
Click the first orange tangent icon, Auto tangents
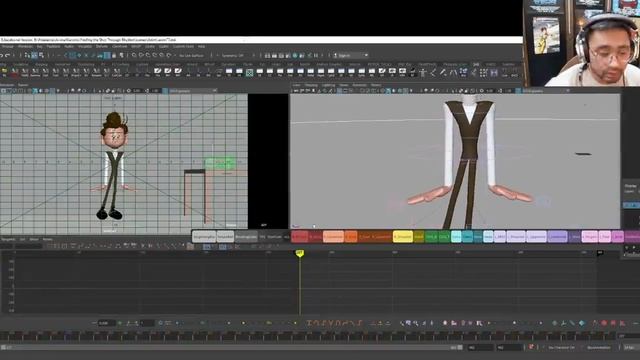309,323
